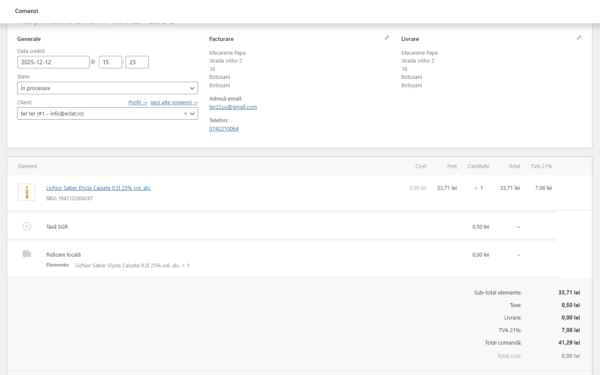The height and width of the screenshot is (375, 600).
Task: Click the product tax value 7,08 lei
Action: click(543, 188)
